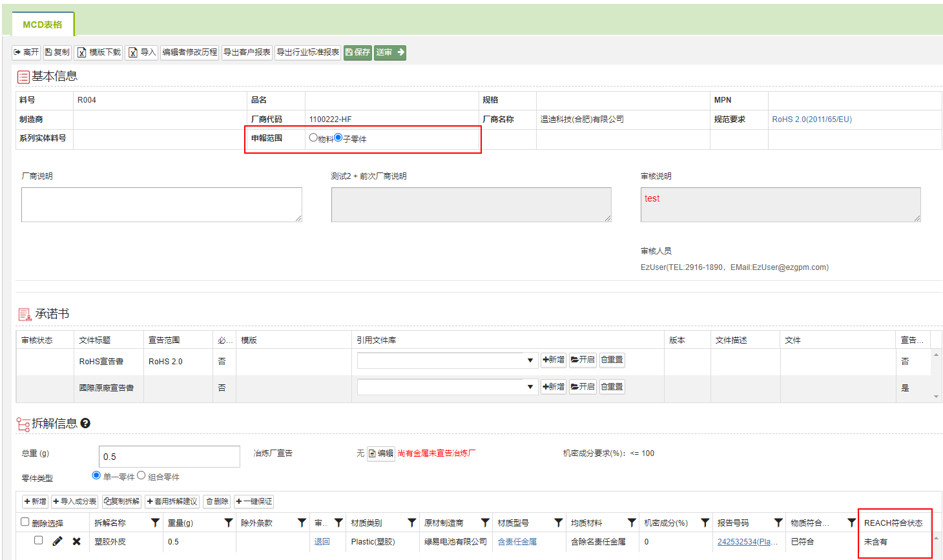Click 开启 in RoHS宣告書 row
The height and width of the screenshot is (560, 943).
pos(583,360)
